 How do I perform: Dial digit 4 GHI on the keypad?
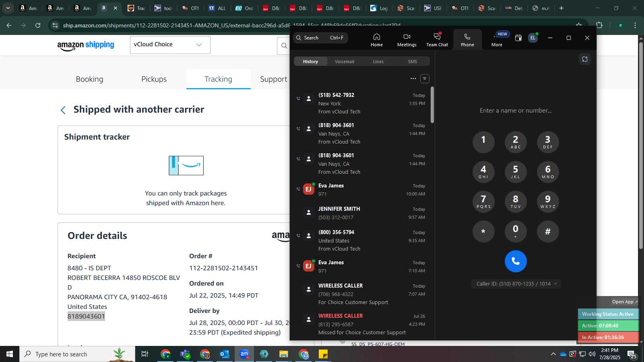(x=483, y=172)
